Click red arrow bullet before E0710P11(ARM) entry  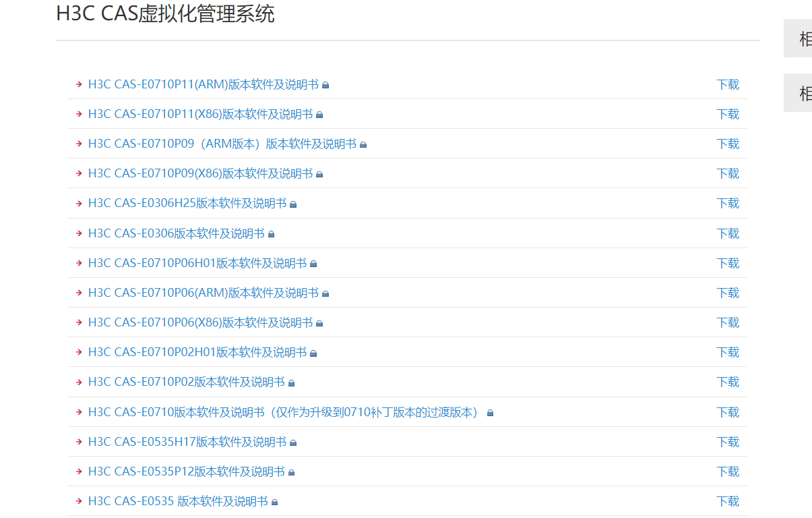click(x=79, y=84)
